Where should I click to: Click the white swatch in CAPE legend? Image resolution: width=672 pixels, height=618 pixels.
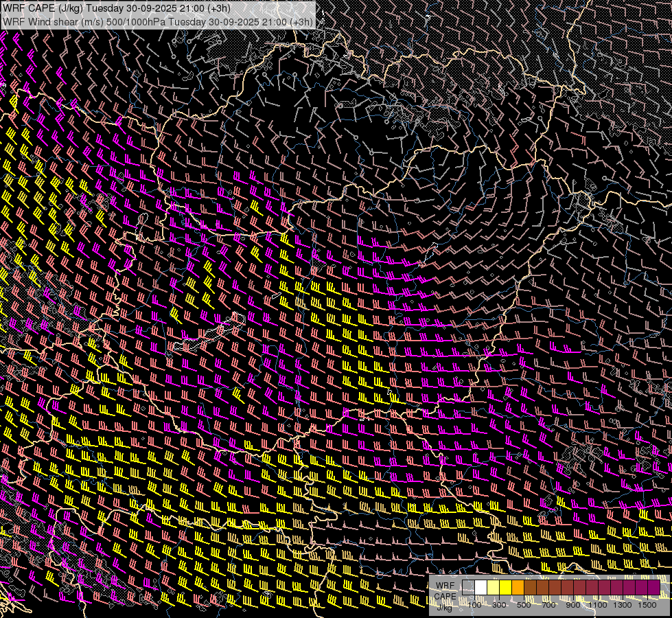[481, 588]
